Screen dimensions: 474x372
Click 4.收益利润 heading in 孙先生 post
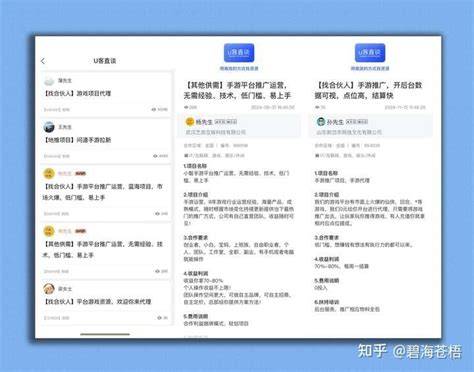pyautogui.click(x=327, y=259)
